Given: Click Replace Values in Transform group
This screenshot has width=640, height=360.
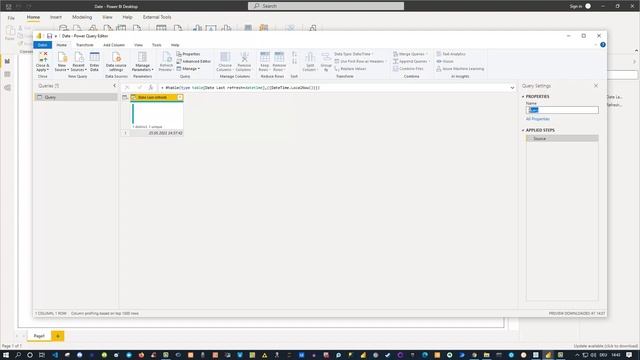Looking at the screenshot, I should click(x=350, y=69).
